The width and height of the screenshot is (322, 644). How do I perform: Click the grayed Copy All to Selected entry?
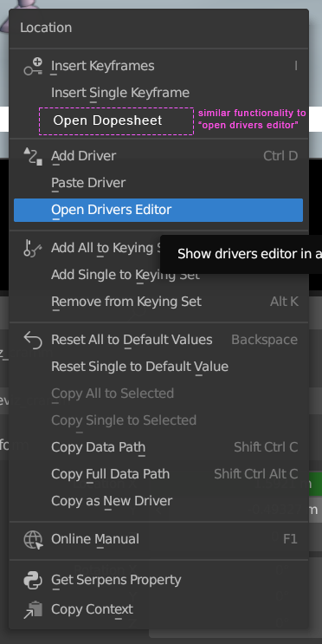coord(158,394)
